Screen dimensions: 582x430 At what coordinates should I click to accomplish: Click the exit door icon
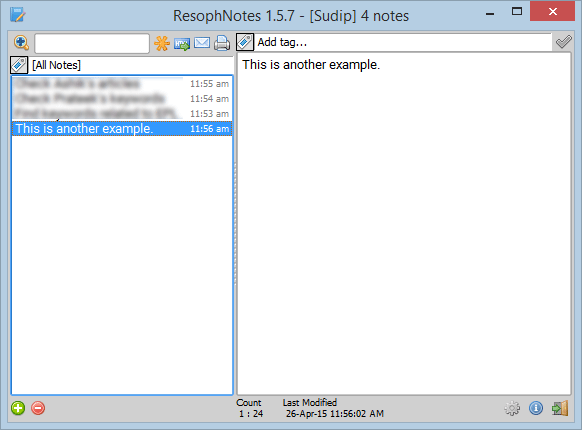(560, 408)
